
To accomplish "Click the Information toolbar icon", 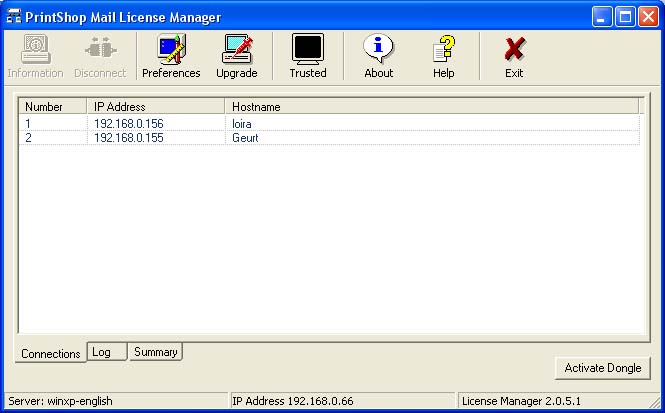I will (36, 56).
